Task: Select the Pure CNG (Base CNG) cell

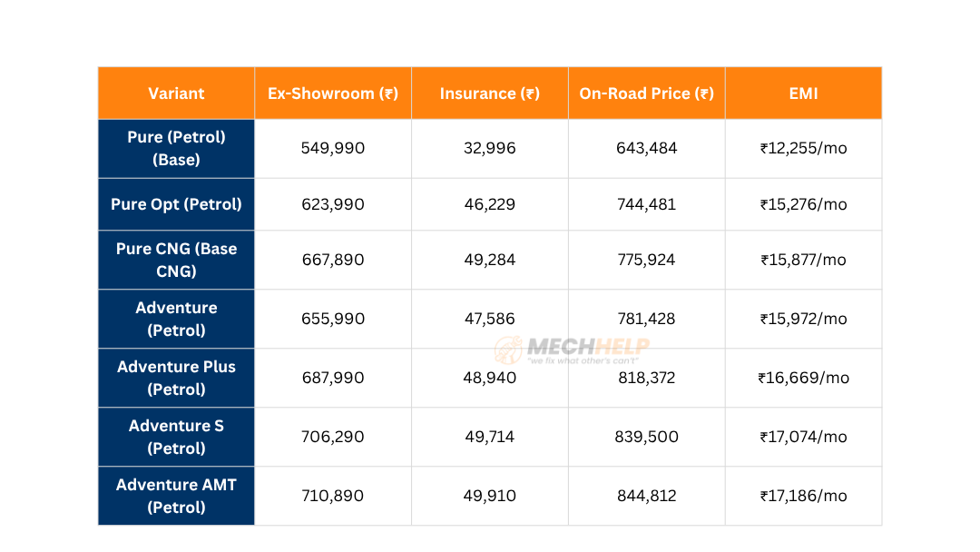Action: point(176,260)
